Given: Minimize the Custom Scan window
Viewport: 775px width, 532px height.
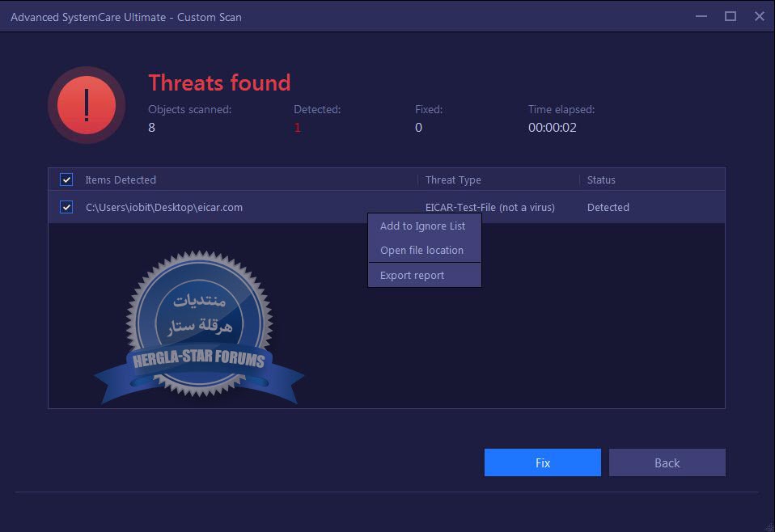Looking at the screenshot, I should [x=701, y=16].
